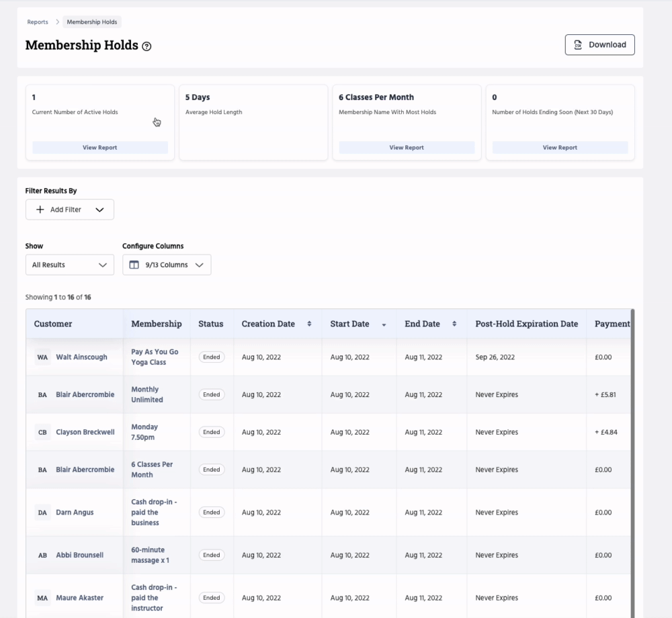Click the columns grid icon in Configure Columns
This screenshot has width=672, height=618.
[x=134, y=265]
